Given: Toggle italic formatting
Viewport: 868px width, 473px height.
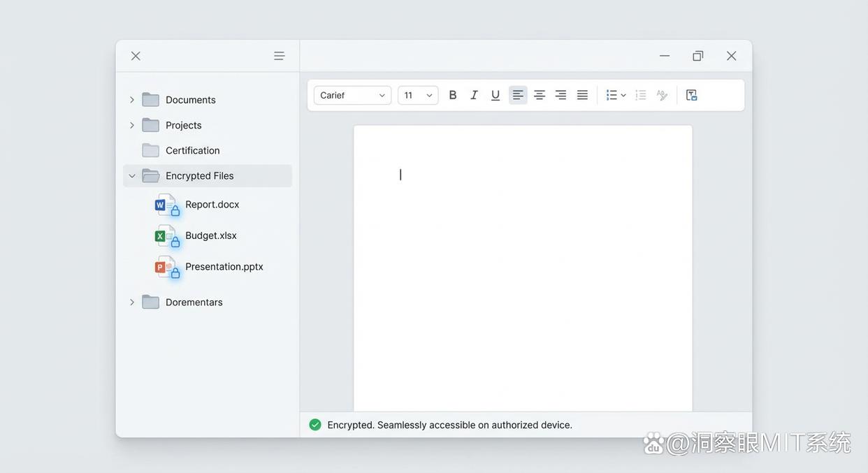Looking at the screenshot, I should (474, 95).
